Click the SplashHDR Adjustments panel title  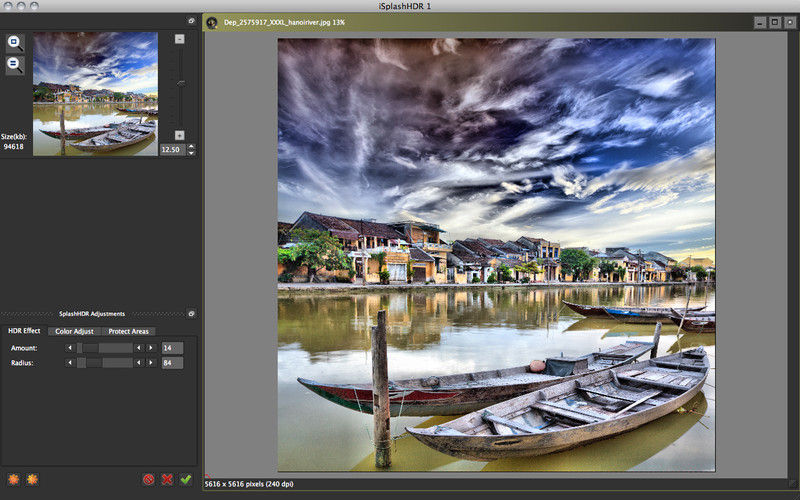coord(92,314)
